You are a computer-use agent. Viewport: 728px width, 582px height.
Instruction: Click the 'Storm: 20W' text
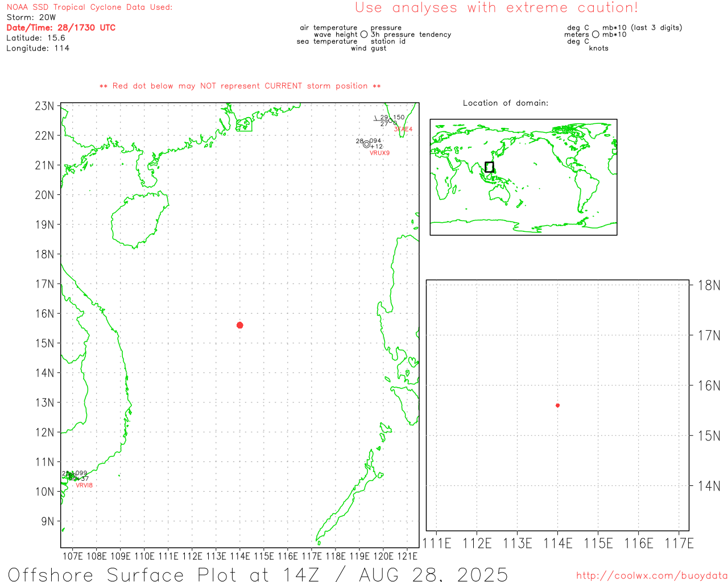click(x=31, y=18)
